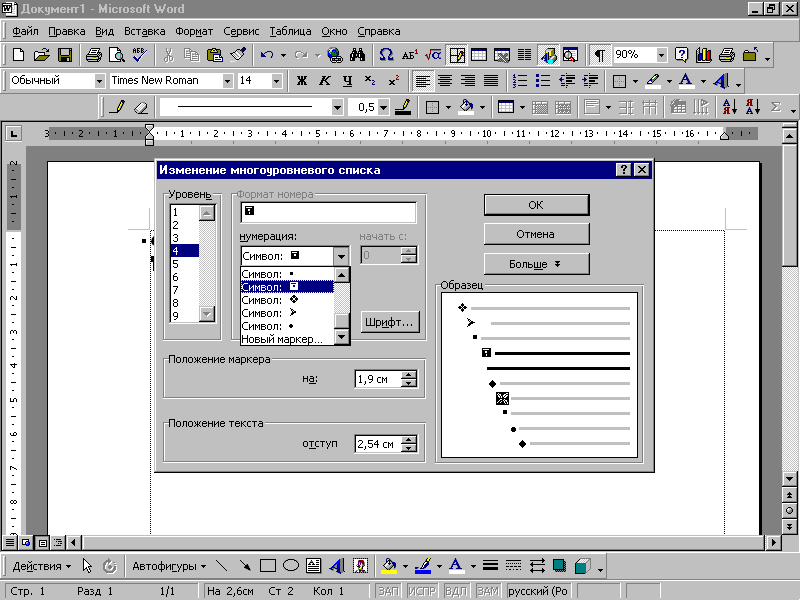Open Файл menu

click(26, 31)
